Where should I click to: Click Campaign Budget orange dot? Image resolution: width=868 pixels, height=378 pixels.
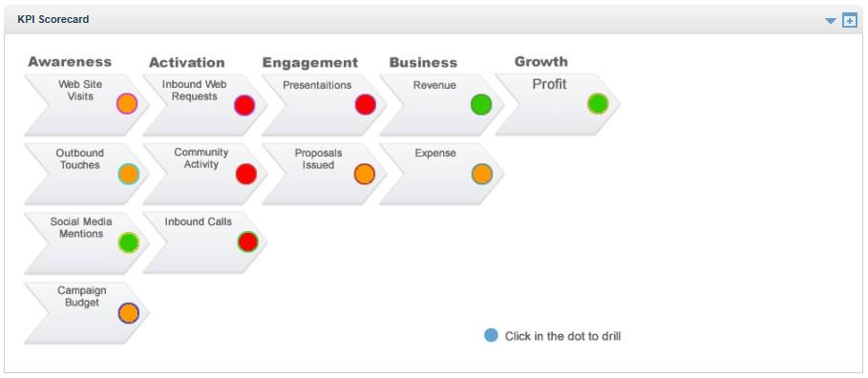click(x=128, y=313)
